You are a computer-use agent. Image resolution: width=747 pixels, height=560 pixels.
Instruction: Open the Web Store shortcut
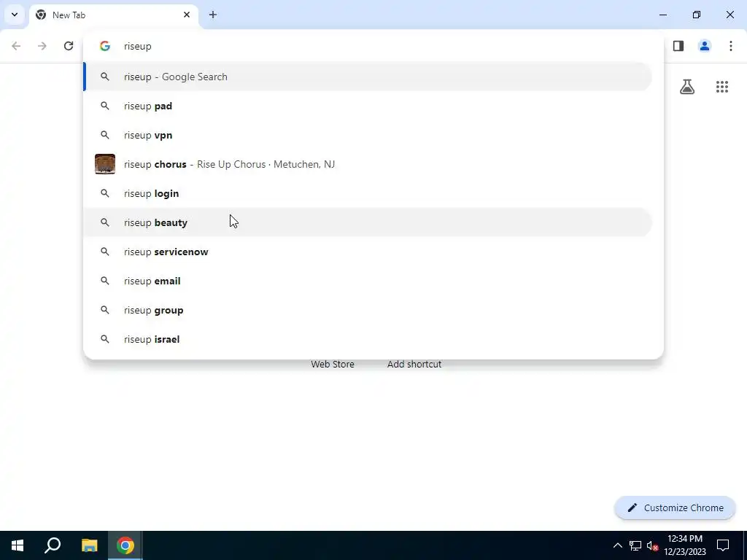click(333, 364)
